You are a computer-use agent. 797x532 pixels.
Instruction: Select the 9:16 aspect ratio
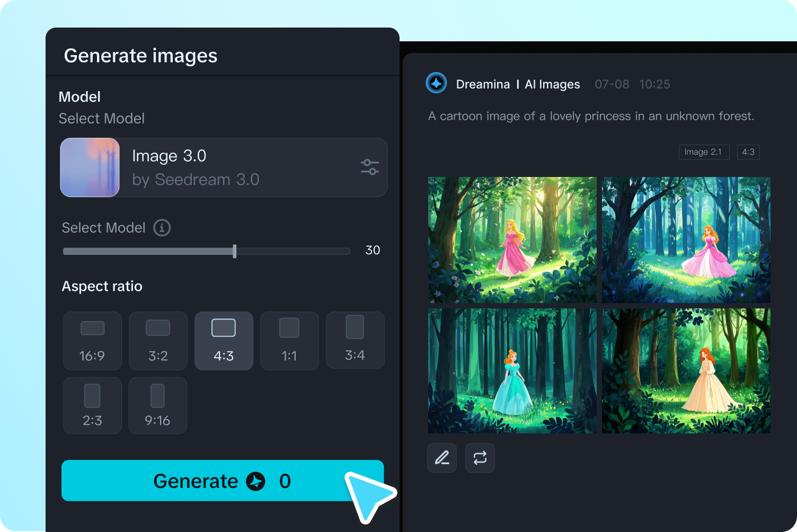coord(157,405)
